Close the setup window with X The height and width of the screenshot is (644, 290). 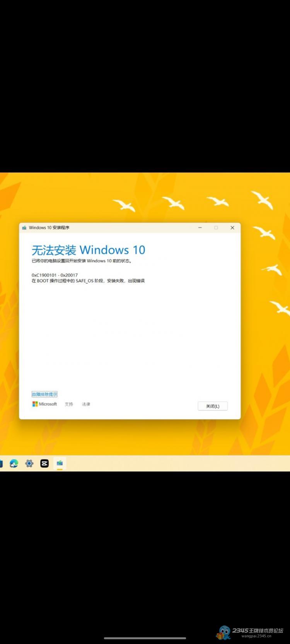coord(232,228)
